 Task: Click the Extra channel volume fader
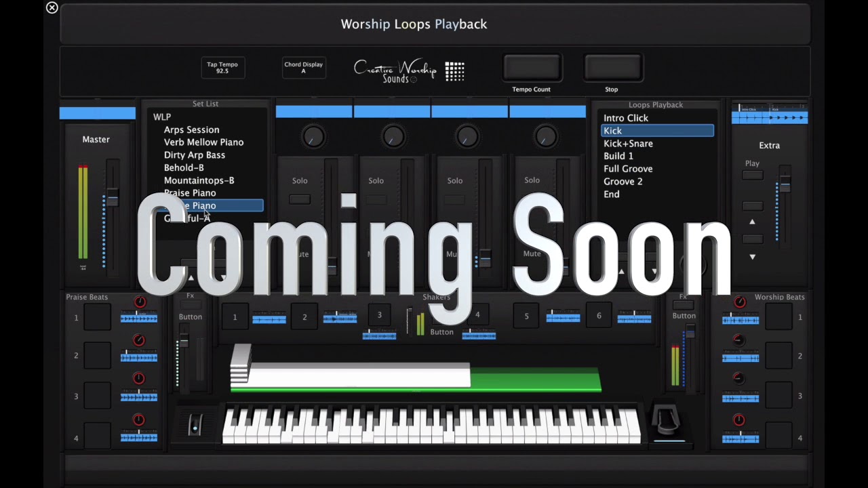785,184
